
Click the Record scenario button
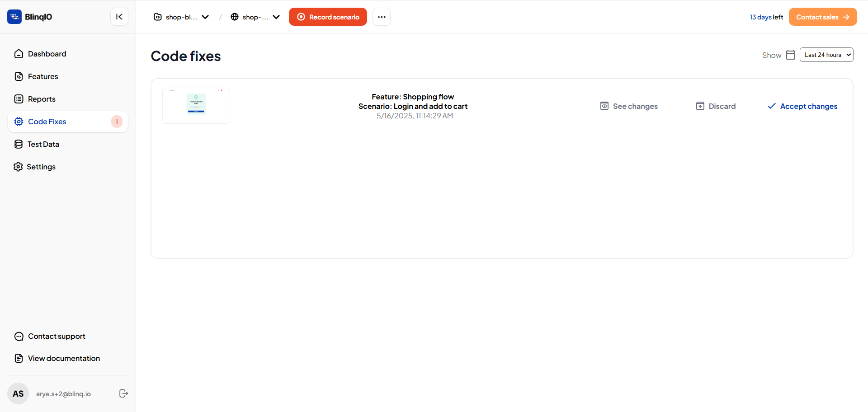328,17
